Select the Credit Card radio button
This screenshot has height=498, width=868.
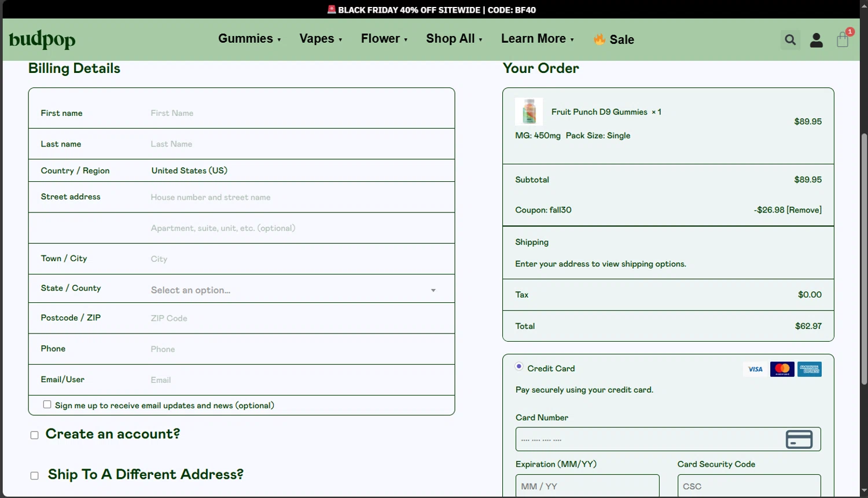[519, 367]
